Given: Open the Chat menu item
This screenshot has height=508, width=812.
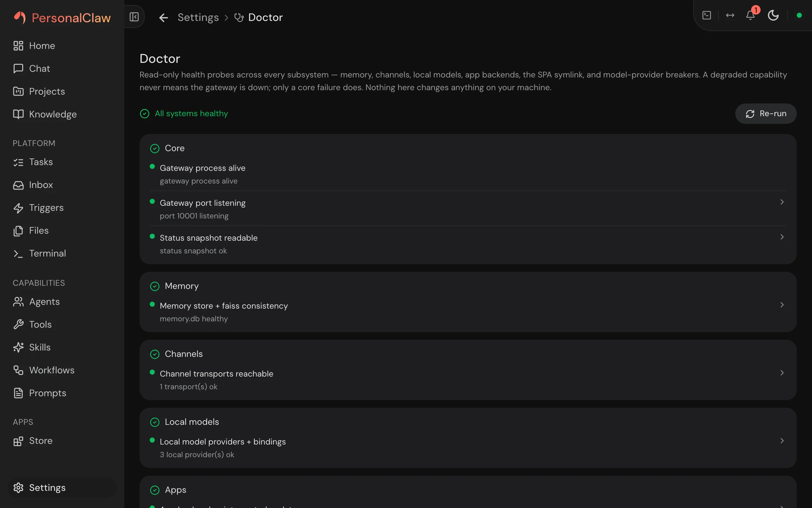Looking at the screenshot, I should pyautogui.click(x=62, y=69).
